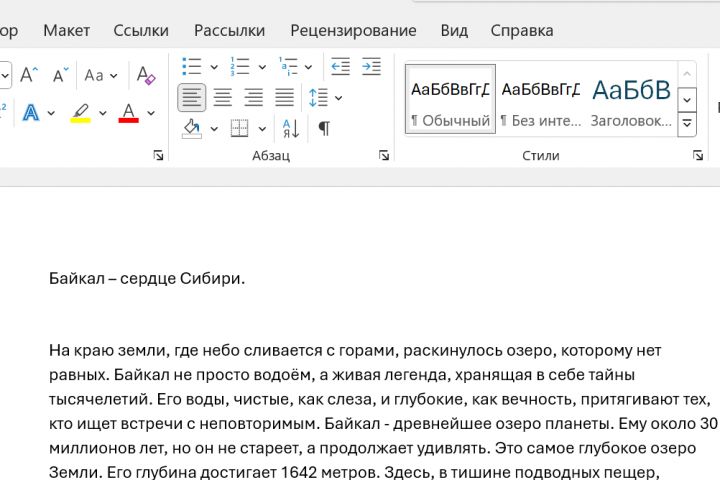Toggle align right
This screenshot has height=480, width=720.
pyautogui.click(x=253, y=97)
